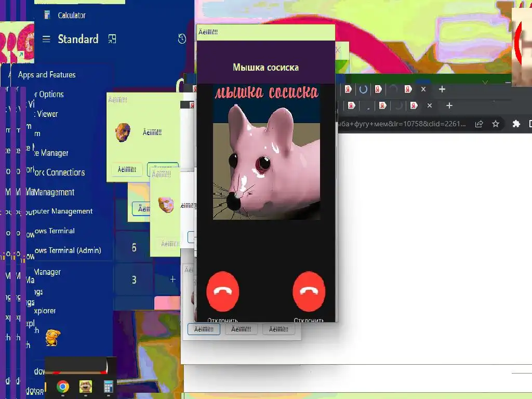Viewport: 532px width, 399px height.
Task: Hit the 3 key on Calculator
Action: pos(134,280)
